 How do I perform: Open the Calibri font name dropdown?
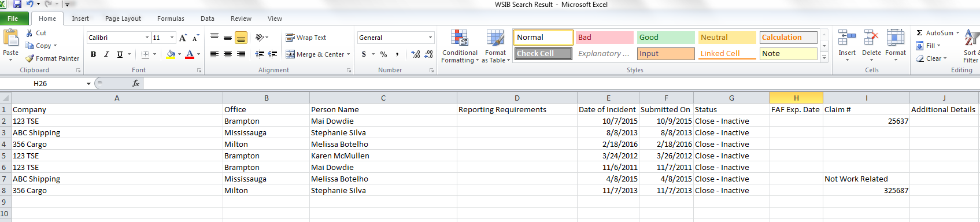(x=147, y=38)
